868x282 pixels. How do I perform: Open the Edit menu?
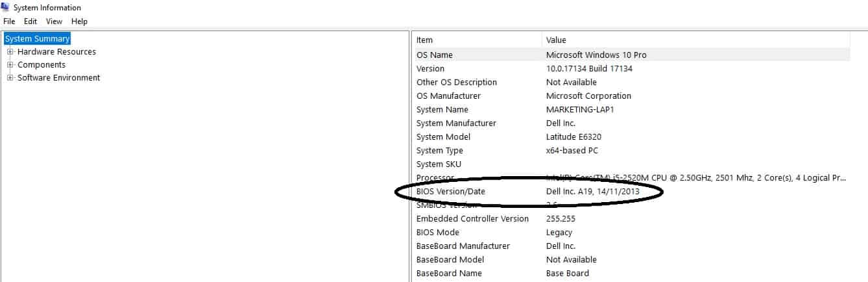pos(30,21)
